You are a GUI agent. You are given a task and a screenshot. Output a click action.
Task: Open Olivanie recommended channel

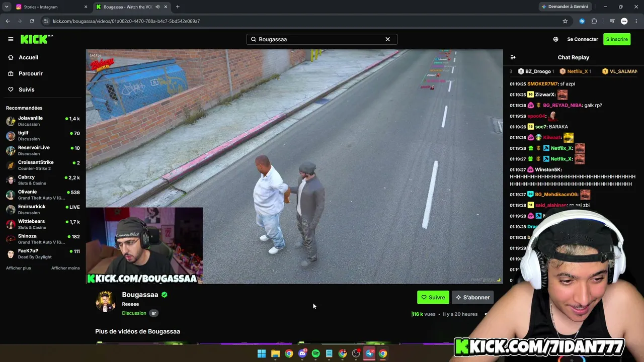click(43, 195)
